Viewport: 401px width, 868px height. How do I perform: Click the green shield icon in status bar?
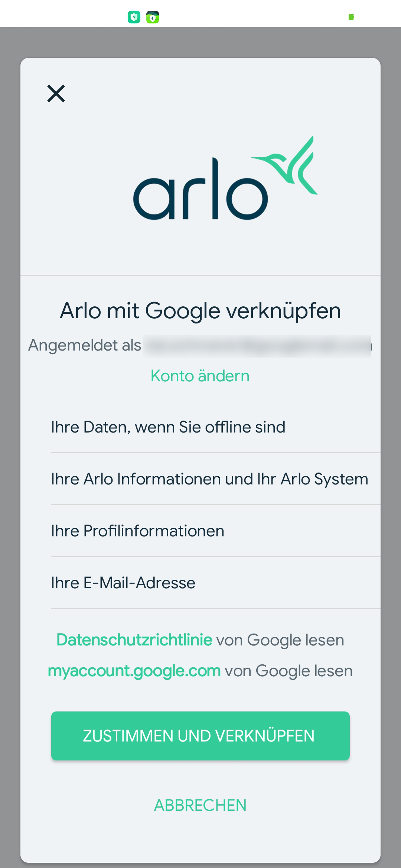click(x=153, y=17)
